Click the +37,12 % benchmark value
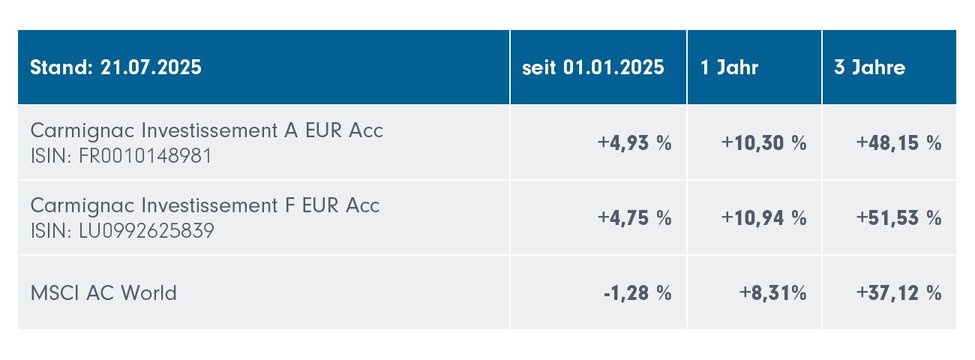Image resolution: width=975 pixels, height=360 pixels. coord(899,293)
